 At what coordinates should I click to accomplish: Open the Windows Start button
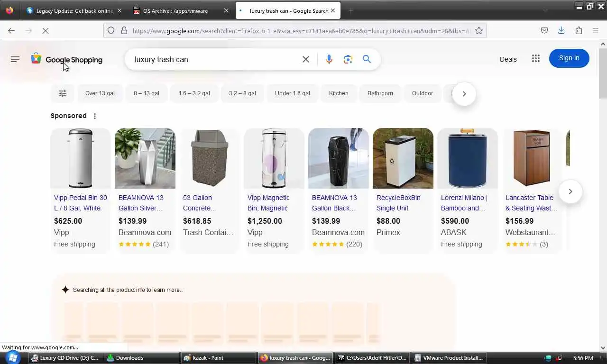click(x=13, y=358)
